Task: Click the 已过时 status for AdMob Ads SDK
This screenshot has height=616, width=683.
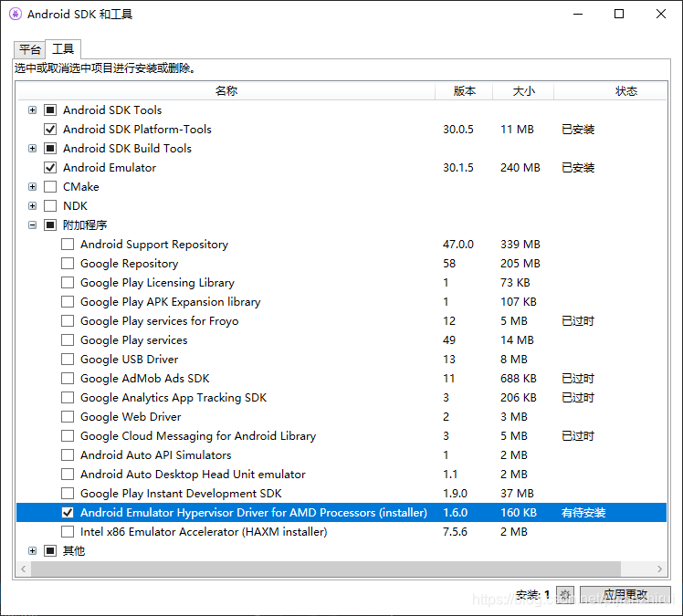Action: tap(578, 379)
